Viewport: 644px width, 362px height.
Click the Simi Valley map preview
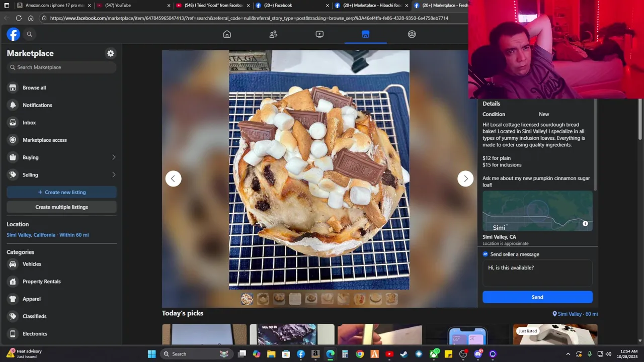537,211
